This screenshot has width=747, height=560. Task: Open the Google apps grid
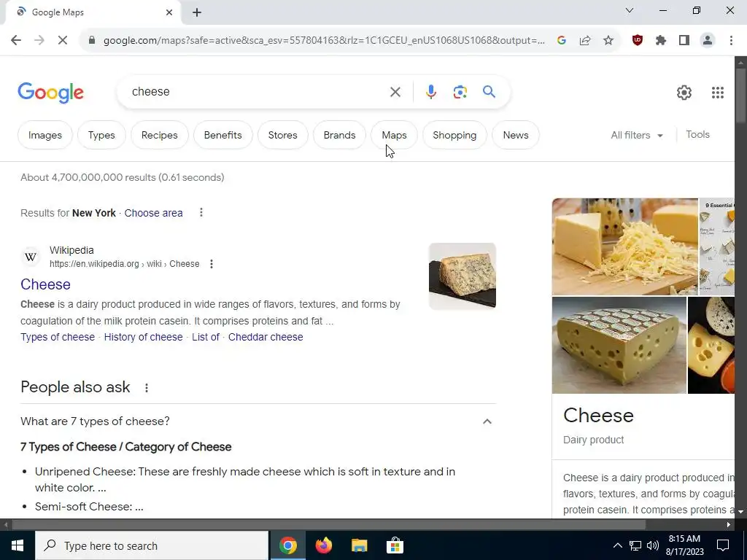click(718, 93)
